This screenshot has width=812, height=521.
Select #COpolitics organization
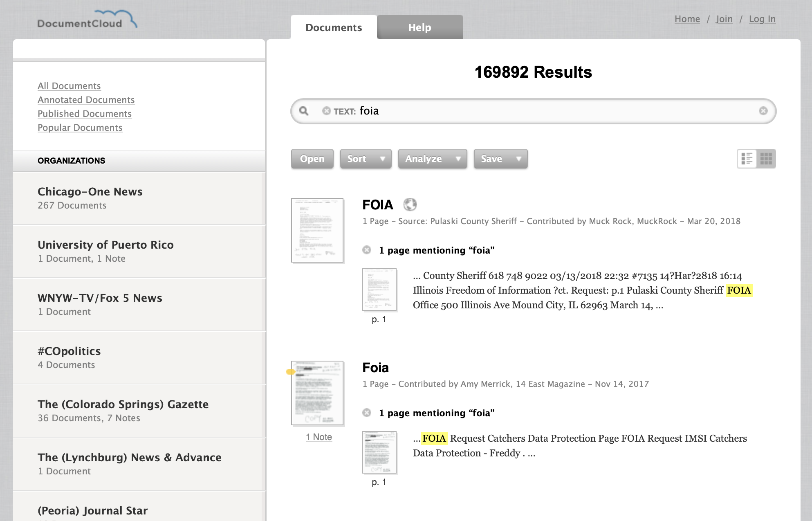click(139, 358)
